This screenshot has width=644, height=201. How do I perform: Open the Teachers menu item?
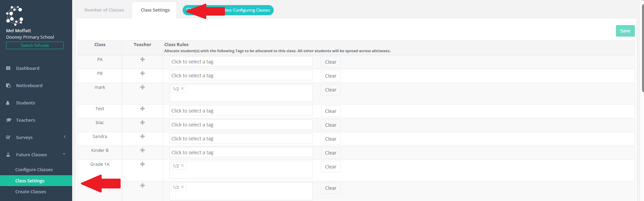tap(25, 120)
